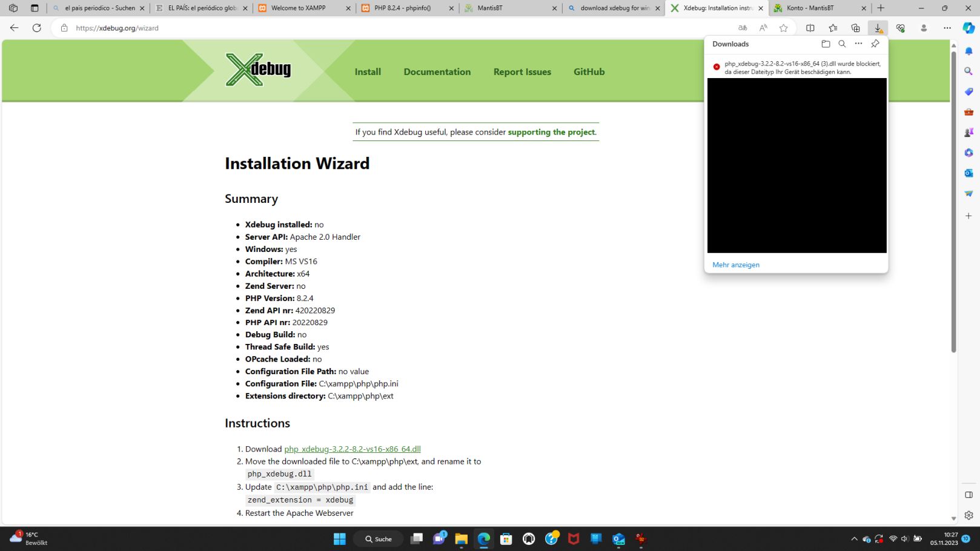
Task: Open more options in the Downloads panel
Action: click(858, 44)
